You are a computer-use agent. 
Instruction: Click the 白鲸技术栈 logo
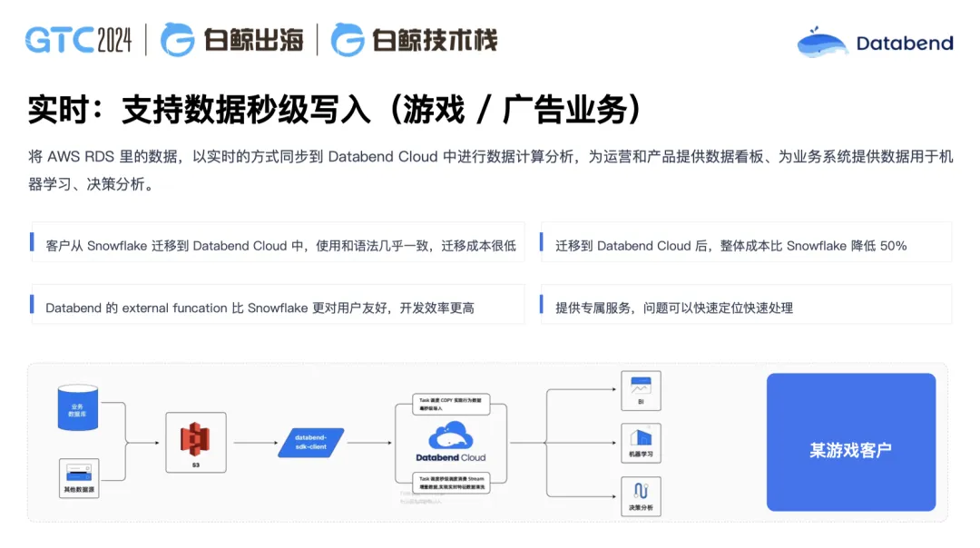pos(414,40)
